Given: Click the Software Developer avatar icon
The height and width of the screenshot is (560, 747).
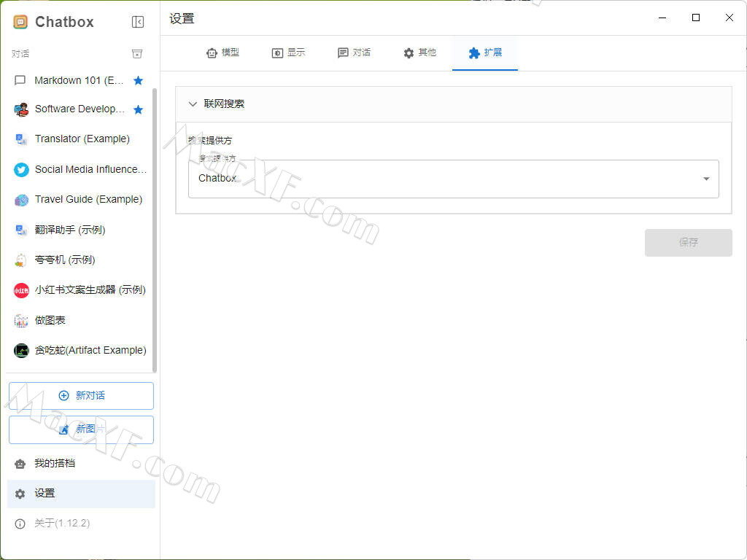Looking at the screenshot, I should [x=21, y=109].
